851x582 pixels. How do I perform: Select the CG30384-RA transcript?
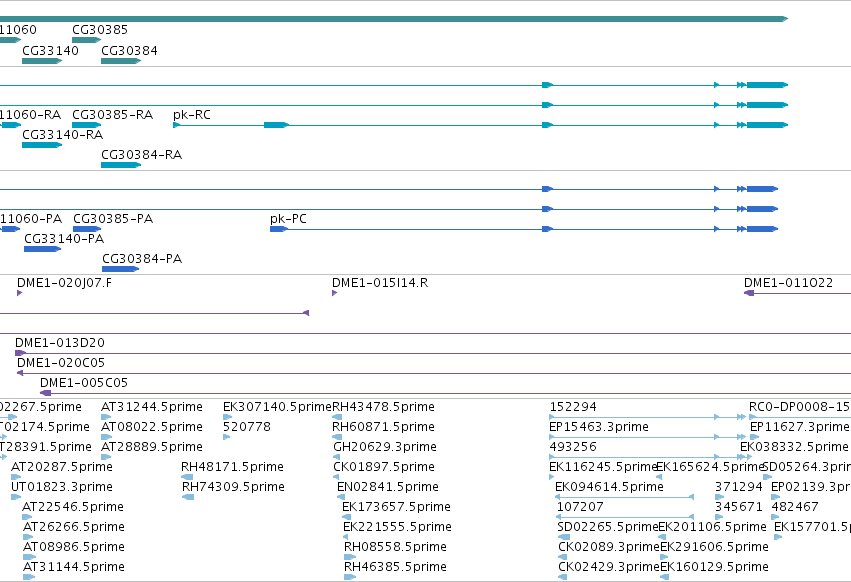120,165
